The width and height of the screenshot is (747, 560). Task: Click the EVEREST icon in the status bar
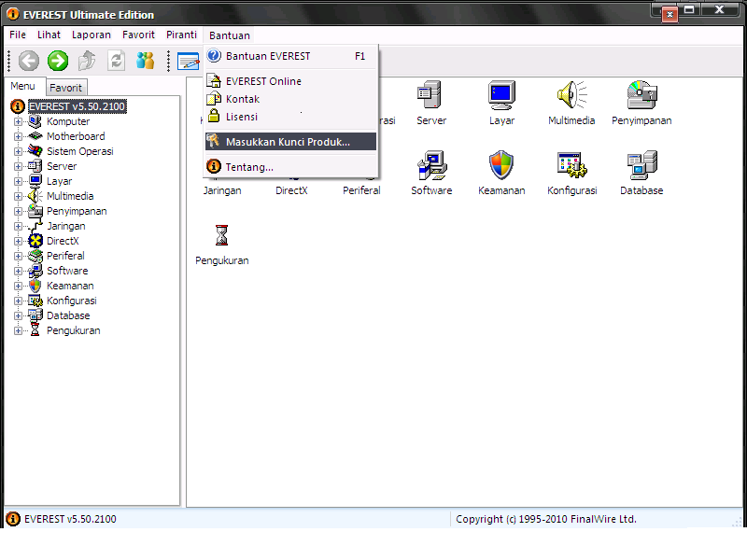click(13, 519)
